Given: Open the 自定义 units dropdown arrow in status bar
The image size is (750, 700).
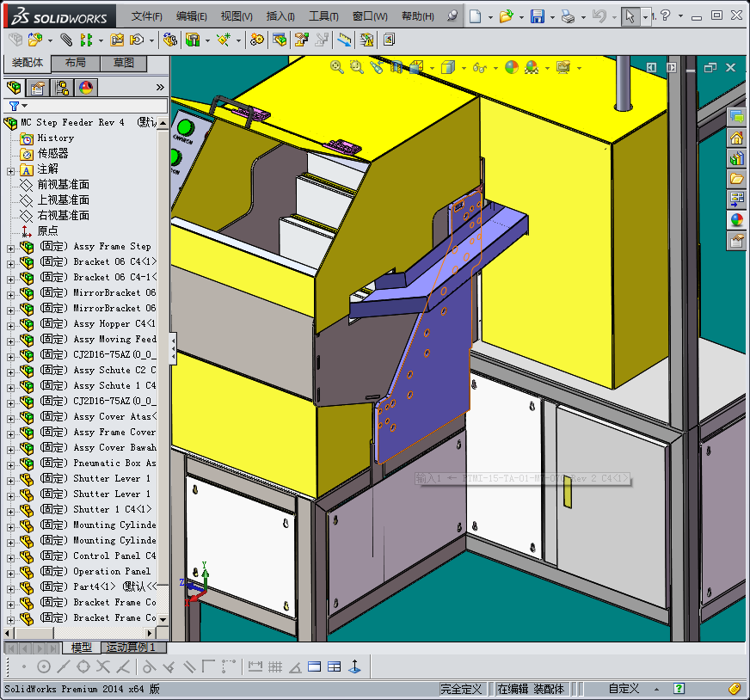Looking at the screenshot, I should tap(656, 689).
